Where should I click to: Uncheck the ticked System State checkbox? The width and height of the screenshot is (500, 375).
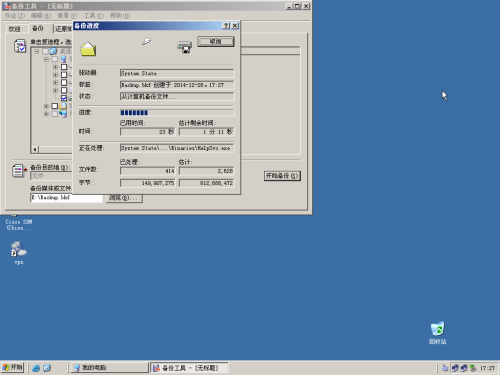pyautogui.click(x=64, y=98)
